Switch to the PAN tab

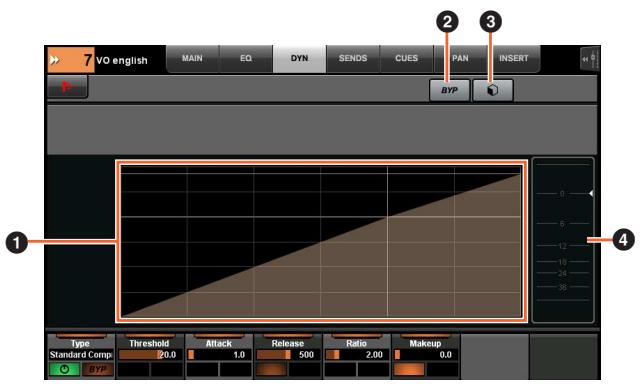460,58
